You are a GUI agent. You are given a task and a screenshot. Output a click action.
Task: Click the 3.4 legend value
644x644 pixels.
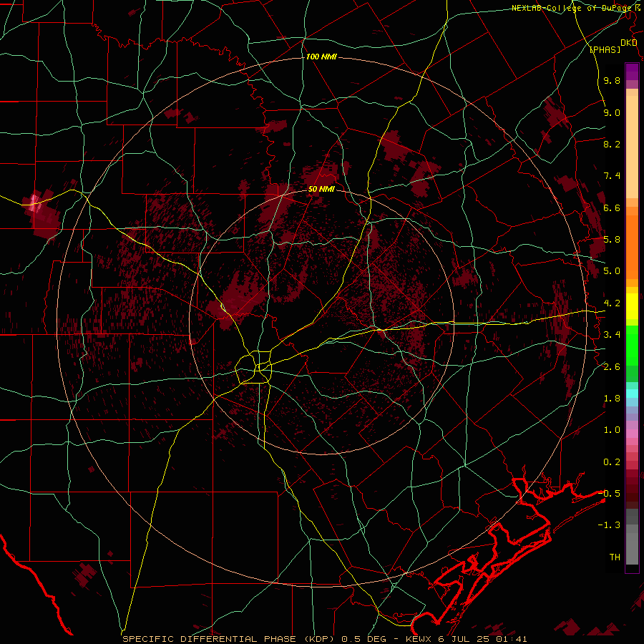(x=612, y=335)
